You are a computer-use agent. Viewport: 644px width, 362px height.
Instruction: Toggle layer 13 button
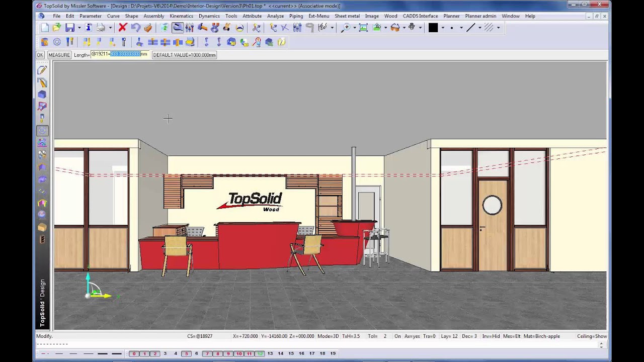(x=270, y=354)
